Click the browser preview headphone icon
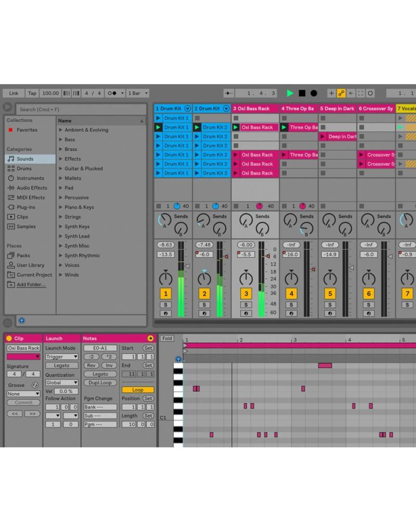Image resolution: width=416 pixels, height=532 pixels. point(22,321)
